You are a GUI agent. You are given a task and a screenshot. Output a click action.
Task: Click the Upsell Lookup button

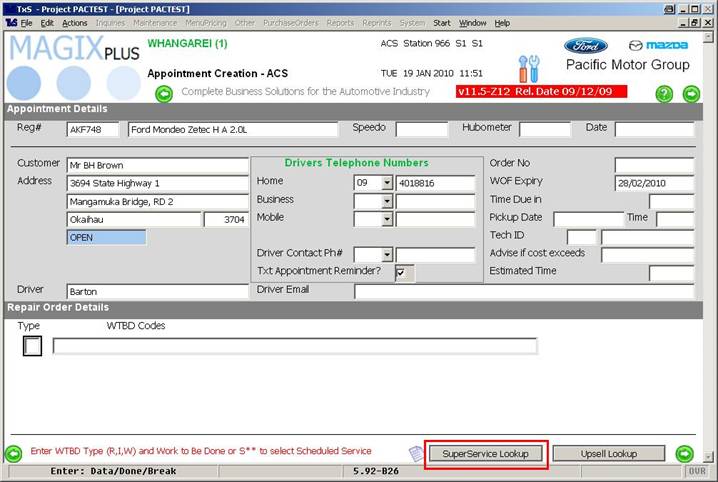click(x=609, y=454)
